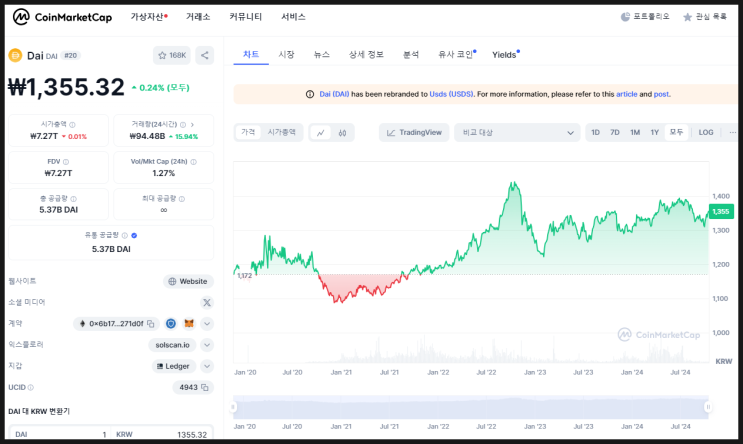This screenshot has height=444, width=743.
Task: Follow the Dai (DAI) link in notice
Action: point(334,94)
